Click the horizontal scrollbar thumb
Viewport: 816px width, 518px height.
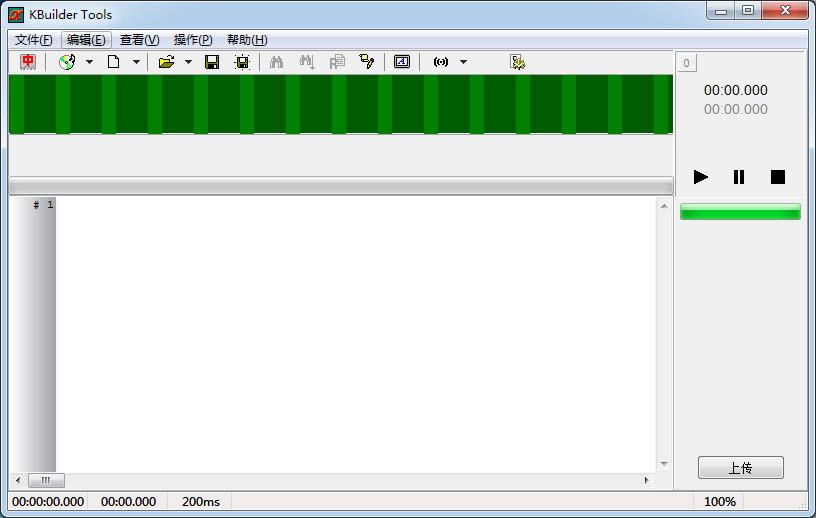click(46, 480)
